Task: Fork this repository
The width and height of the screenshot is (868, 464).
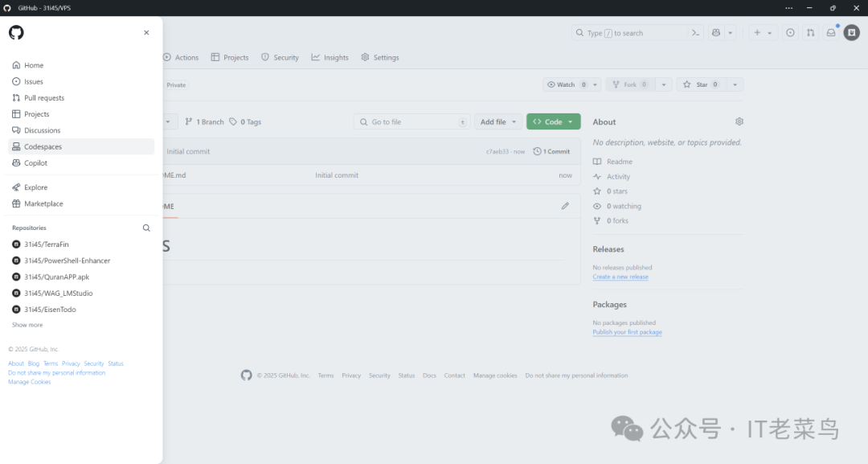Action: pyautogui.click(x=630, y=84)
